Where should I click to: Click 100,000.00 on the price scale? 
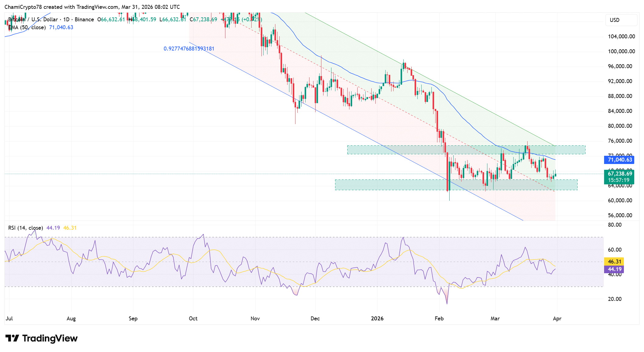(x=621, y=51)
